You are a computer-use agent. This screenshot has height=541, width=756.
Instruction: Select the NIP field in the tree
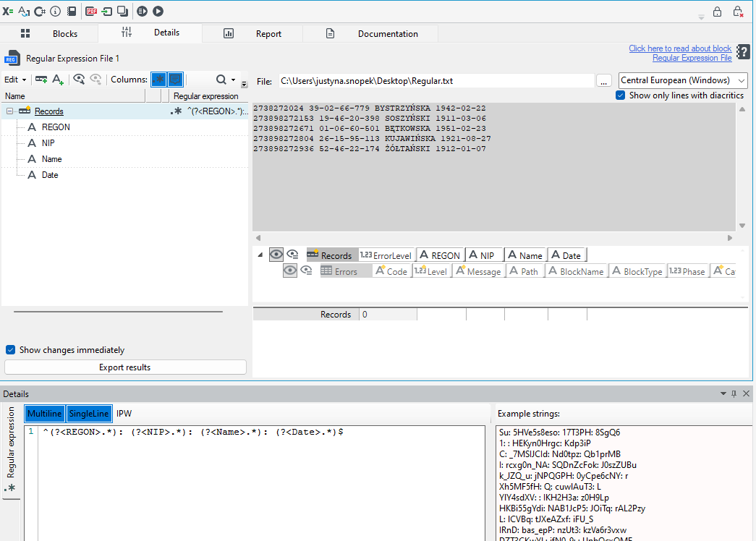(48, 143)
